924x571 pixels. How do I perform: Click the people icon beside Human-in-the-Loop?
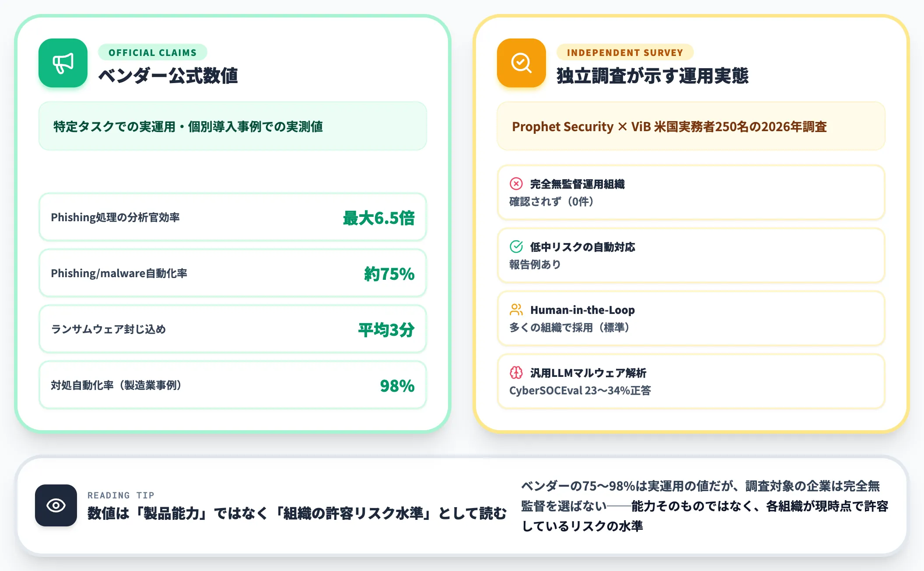pyautogui.click(x=516, y=310)
